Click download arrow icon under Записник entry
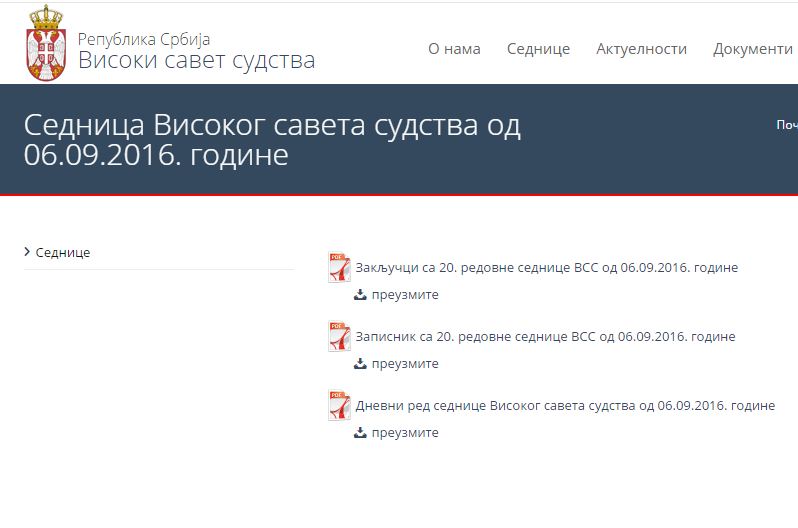This screenshot has height=528, width=798. coord(361,364)
